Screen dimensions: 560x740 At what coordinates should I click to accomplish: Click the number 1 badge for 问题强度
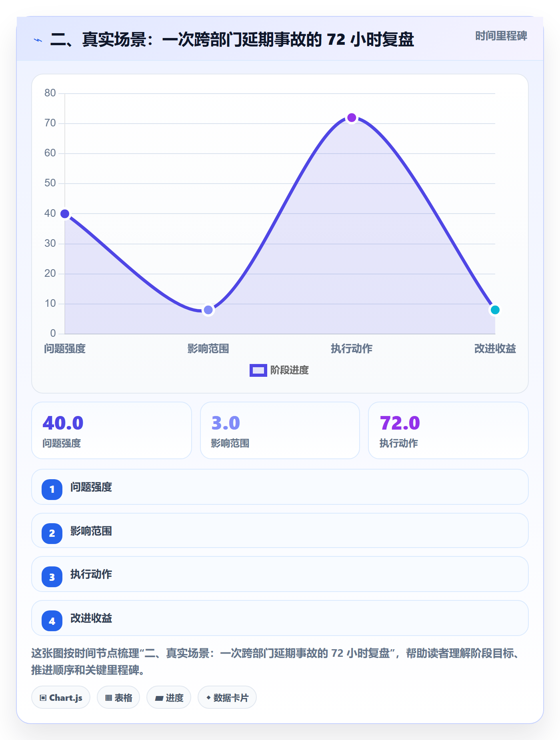coord(52,489)
